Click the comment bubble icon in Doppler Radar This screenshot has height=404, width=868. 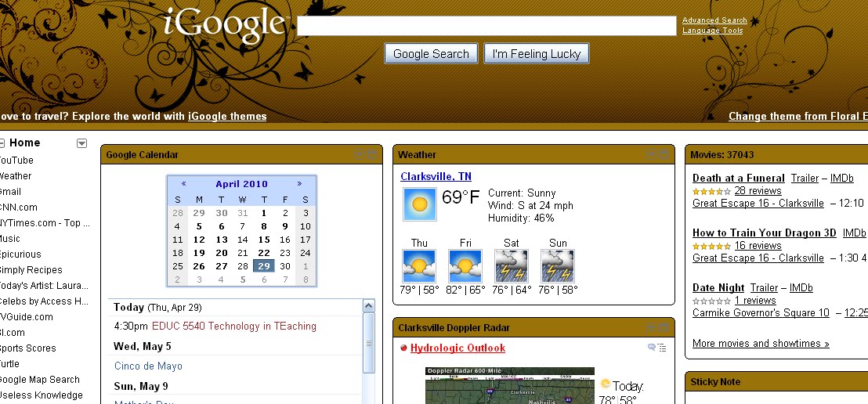(652, 348)
